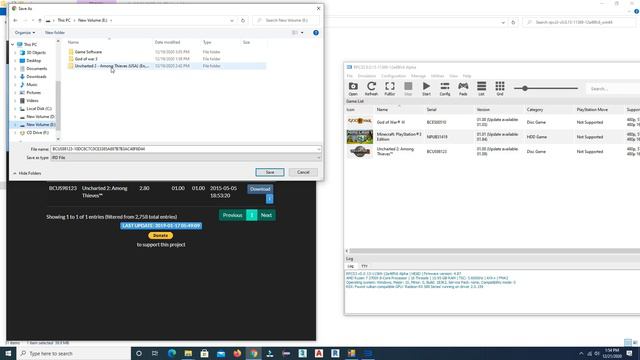The width and height of the screenshot is (640, 360).
Task: Toggle fullscreen with the FullScr icon
Action: coord(390,89)
